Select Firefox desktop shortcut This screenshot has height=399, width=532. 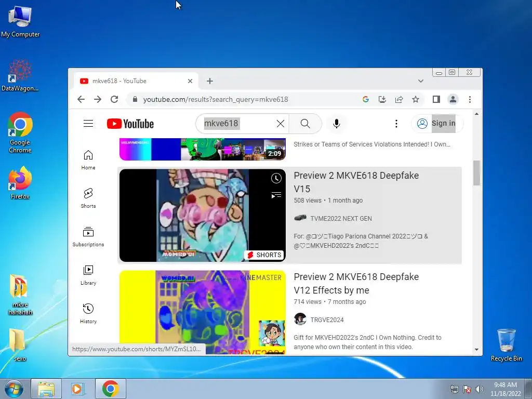pos(20,183)
